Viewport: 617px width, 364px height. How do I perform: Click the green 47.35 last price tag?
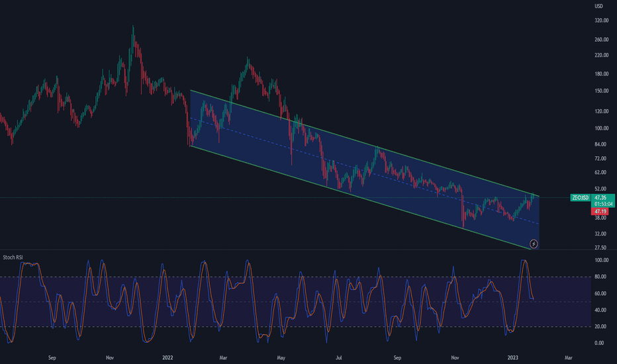point(600,197)
